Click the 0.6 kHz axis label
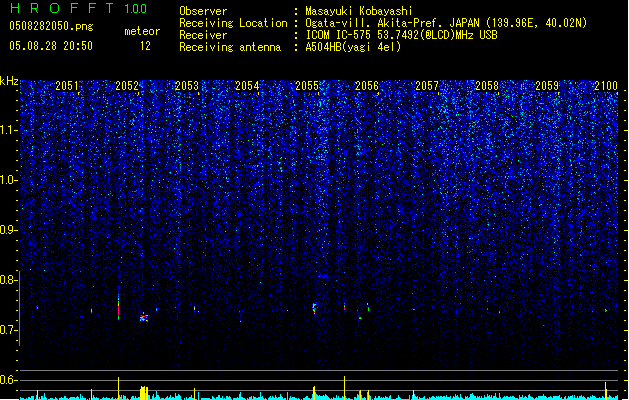 (8, 380)
